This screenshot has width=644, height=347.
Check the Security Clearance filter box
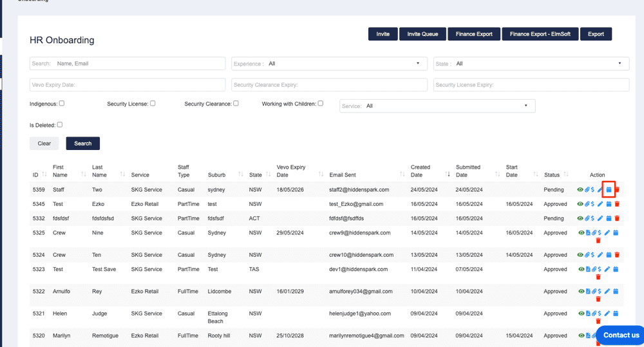point(236,104)
